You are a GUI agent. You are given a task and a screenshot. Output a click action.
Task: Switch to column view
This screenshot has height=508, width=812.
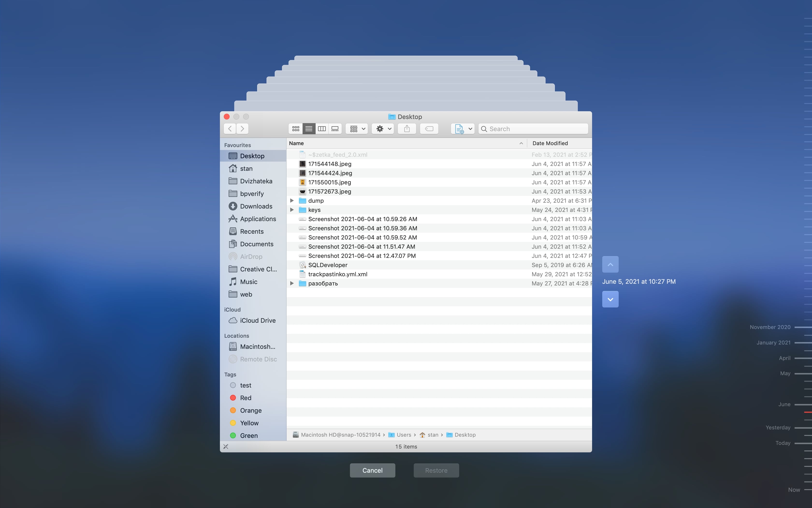point(322,129)
